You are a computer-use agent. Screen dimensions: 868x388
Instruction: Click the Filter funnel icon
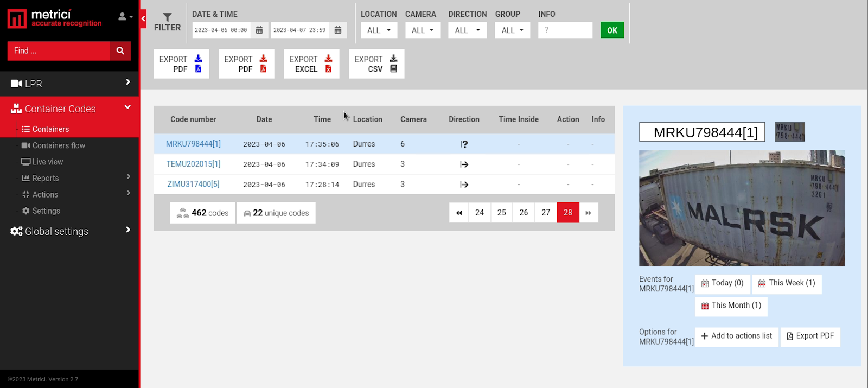pyautogui.click(x=167, y=18)
